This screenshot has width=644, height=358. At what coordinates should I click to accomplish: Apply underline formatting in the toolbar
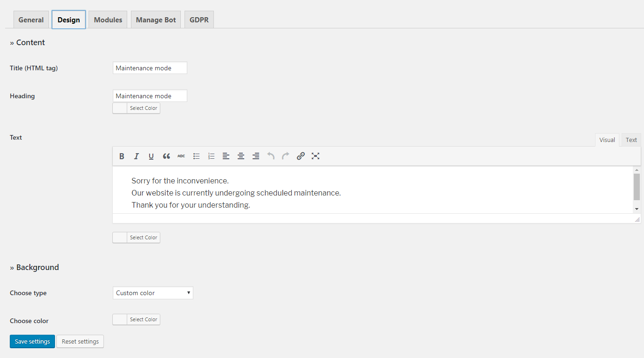151,156
